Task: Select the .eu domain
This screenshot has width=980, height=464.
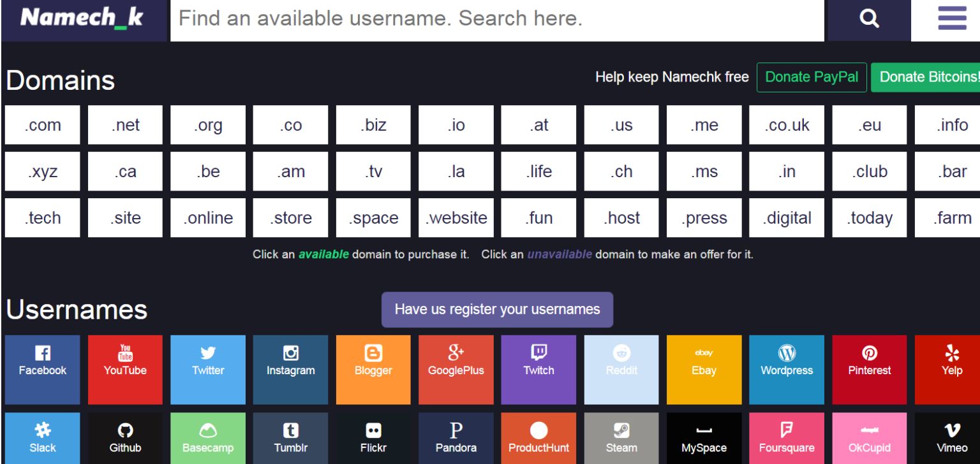Action: tap(870, 125)
